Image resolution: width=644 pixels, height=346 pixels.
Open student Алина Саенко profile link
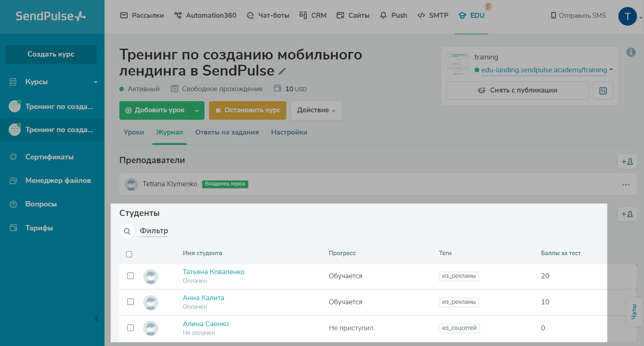tap(205, 324)
